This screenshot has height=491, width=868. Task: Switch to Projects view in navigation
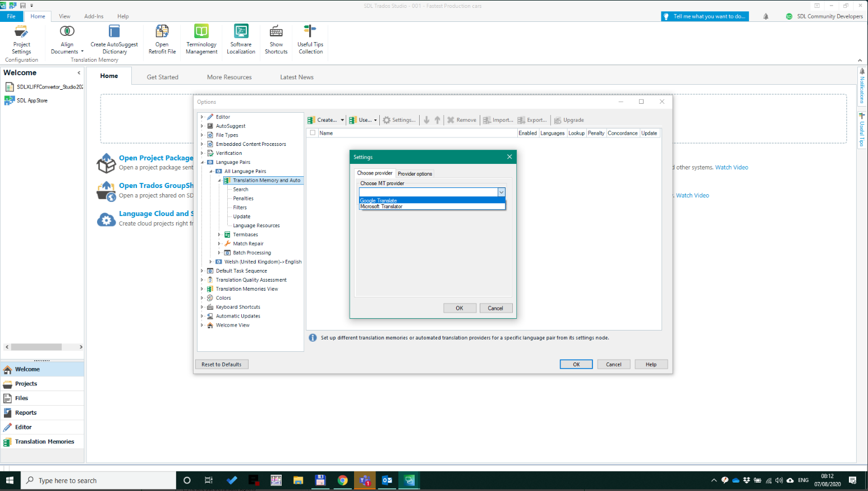click(x=42, y=384)
